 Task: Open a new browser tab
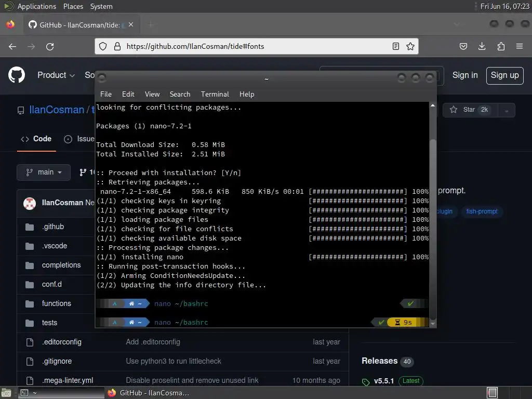[151, 25]
